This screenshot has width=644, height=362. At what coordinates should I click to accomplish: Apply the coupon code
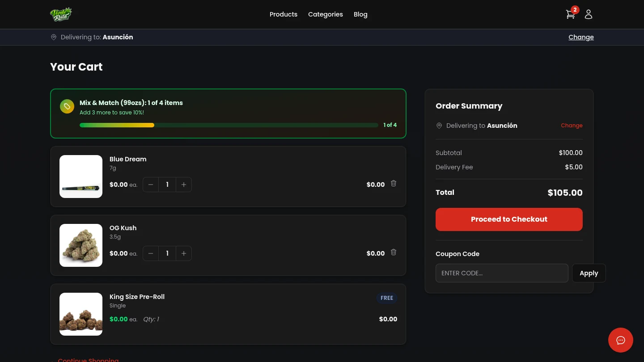(x=589, y=273)
